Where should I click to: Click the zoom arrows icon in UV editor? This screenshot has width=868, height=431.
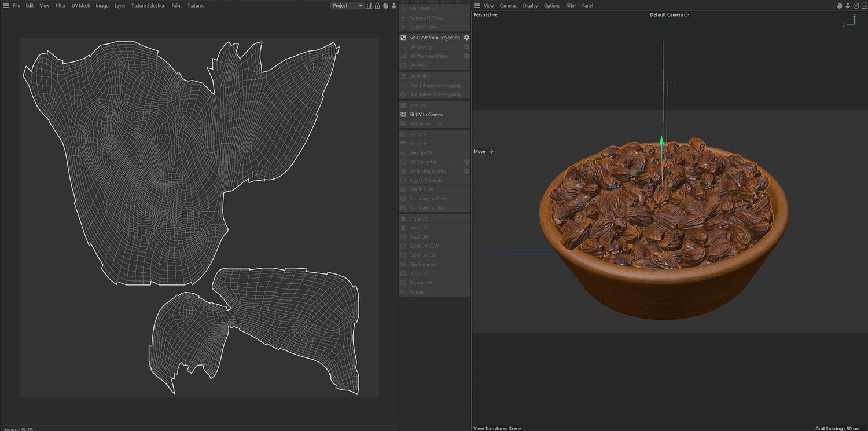tap(393, 6)
